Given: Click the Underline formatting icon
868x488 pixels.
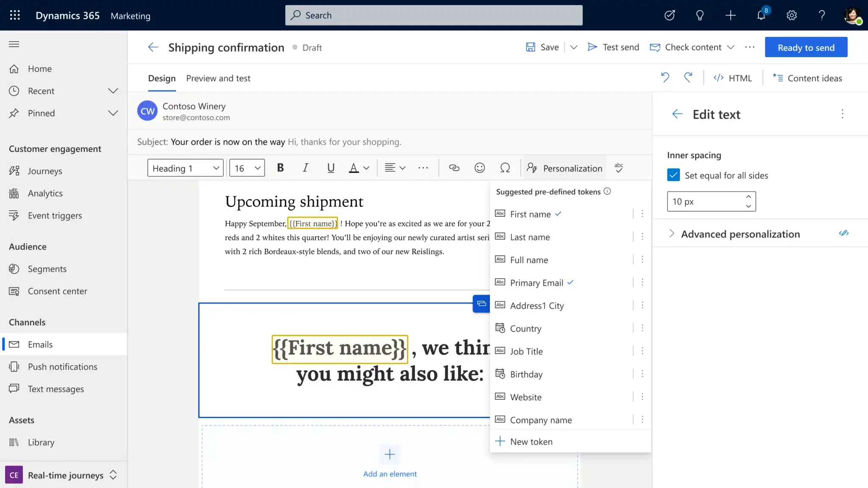Looking at the screenshot, I should 331,167.
